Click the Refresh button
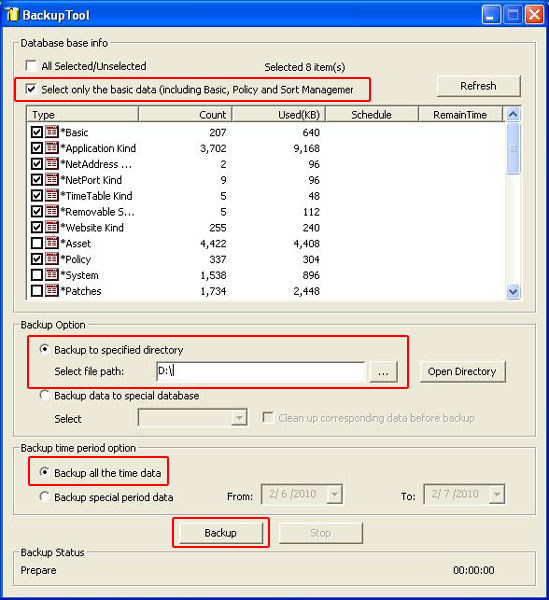This screenshot has width=549, height=600. point(478,86)
